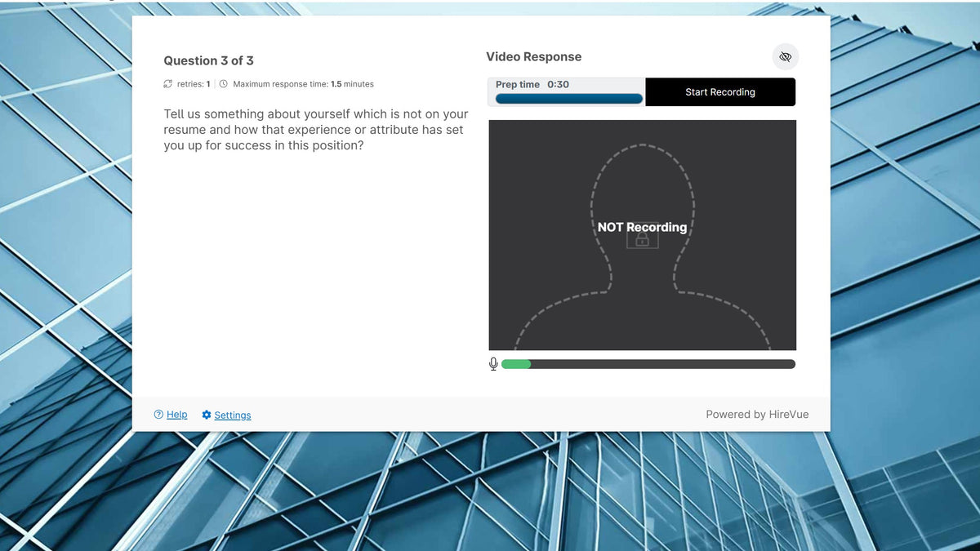
Task: Click the lock icon in video preview
Action: tap(642, 238)
